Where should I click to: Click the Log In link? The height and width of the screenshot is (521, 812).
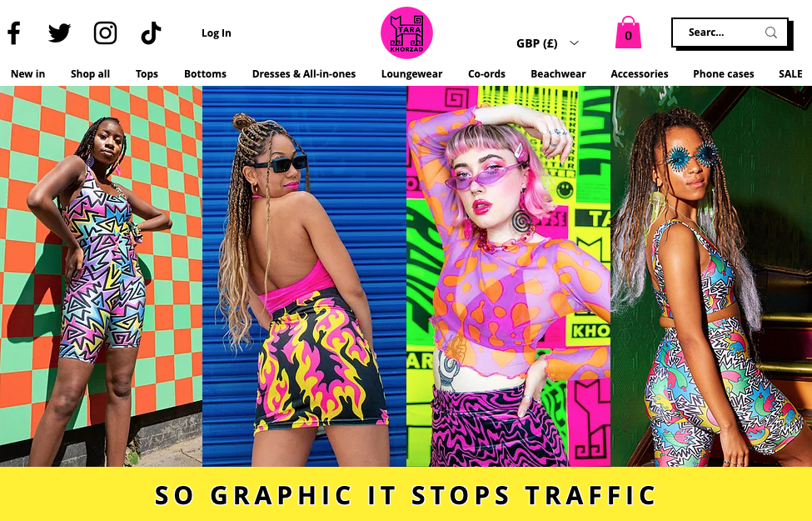coord(217,33)
